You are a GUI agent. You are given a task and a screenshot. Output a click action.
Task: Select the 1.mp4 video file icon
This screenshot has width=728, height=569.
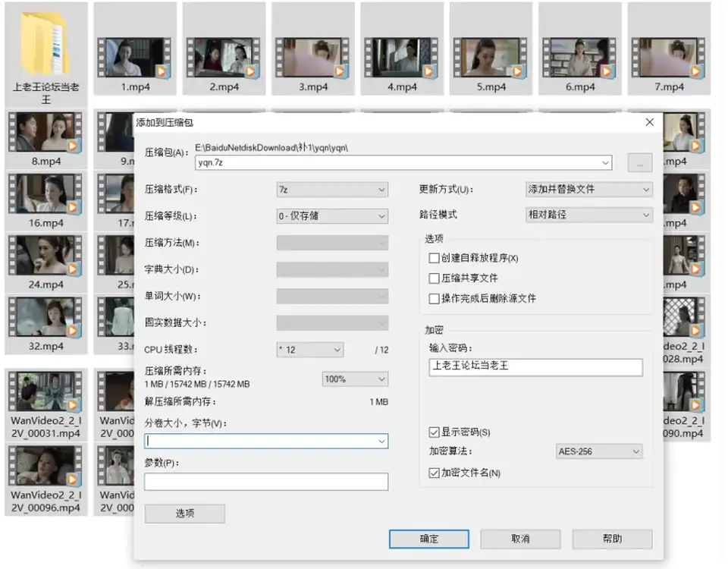click(135, 57)
